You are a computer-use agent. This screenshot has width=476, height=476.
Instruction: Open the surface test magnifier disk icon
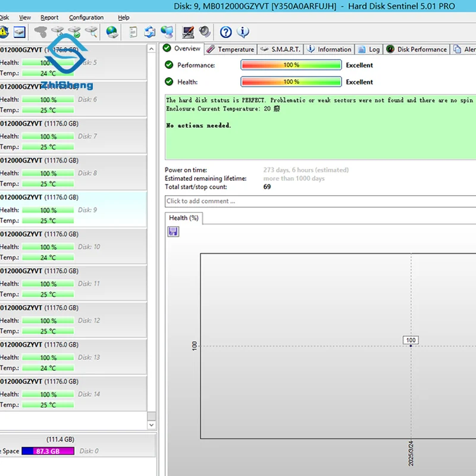click(x=92, y=32)
